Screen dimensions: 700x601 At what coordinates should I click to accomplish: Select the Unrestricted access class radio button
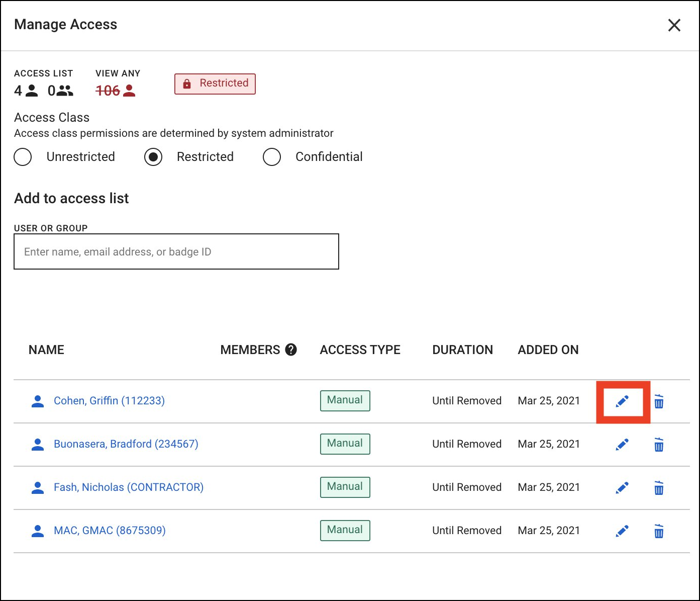click(x=23, y=157)
